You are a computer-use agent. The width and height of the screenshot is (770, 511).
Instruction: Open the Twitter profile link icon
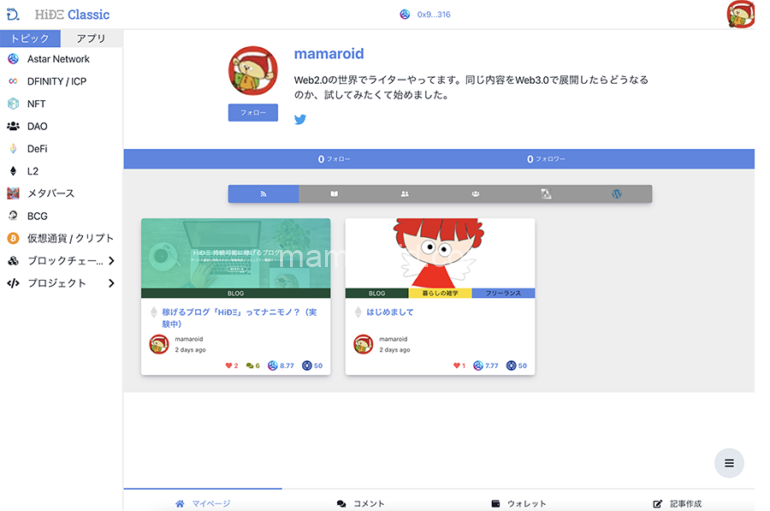click(x=300, y=120)
